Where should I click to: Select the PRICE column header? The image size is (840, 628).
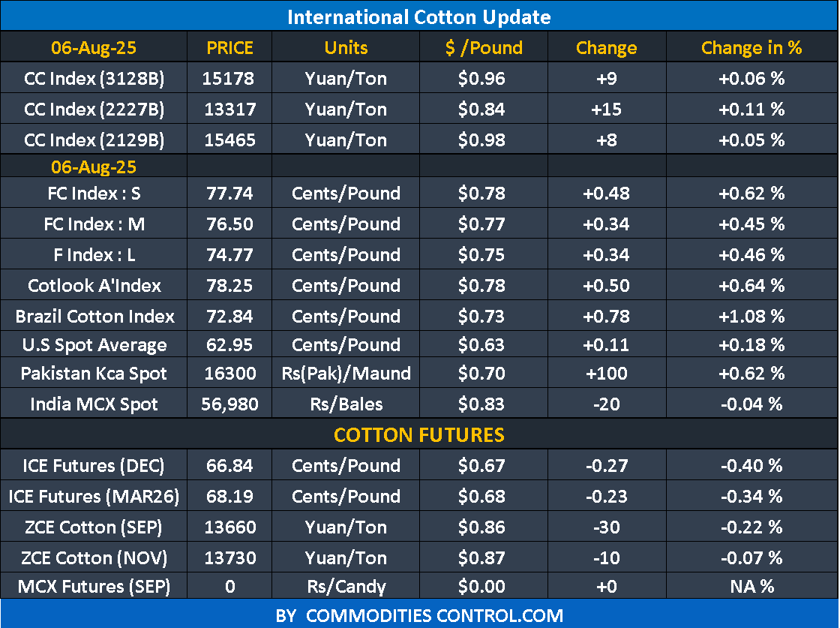[229, 48]
